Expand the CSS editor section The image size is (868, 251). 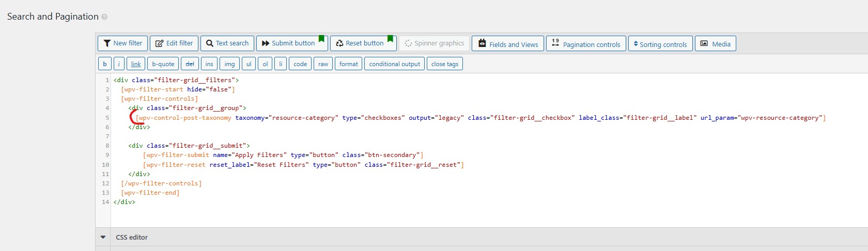(x=103, y=237)
